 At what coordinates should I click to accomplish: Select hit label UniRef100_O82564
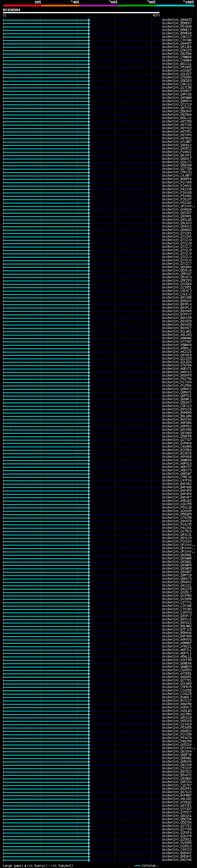pyautogui.click(x=177, y=115)
